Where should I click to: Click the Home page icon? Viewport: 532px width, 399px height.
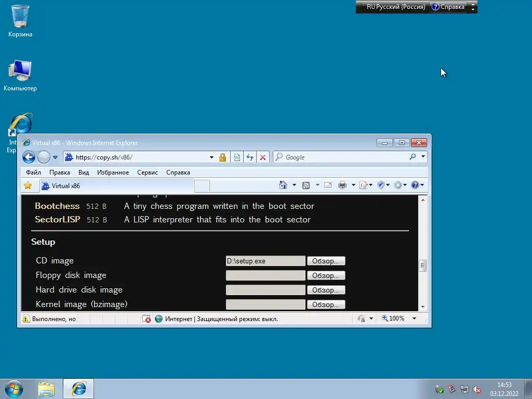point(283,185)
